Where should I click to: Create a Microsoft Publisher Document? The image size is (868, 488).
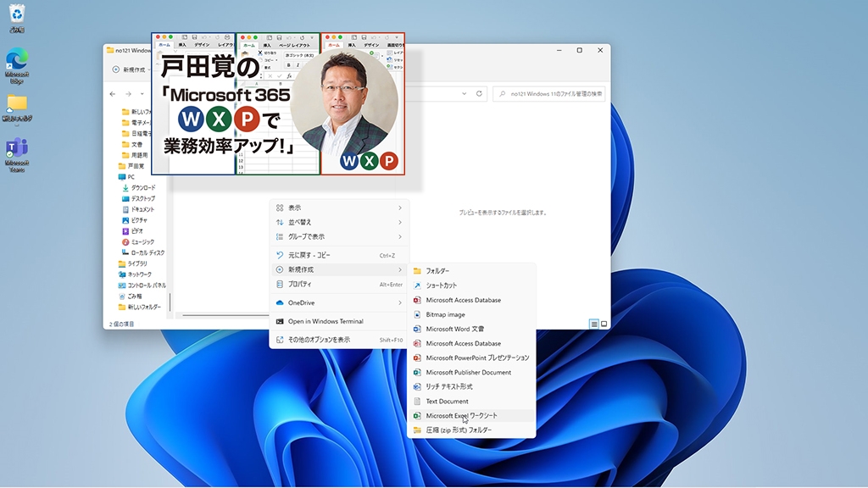(471, 373)
